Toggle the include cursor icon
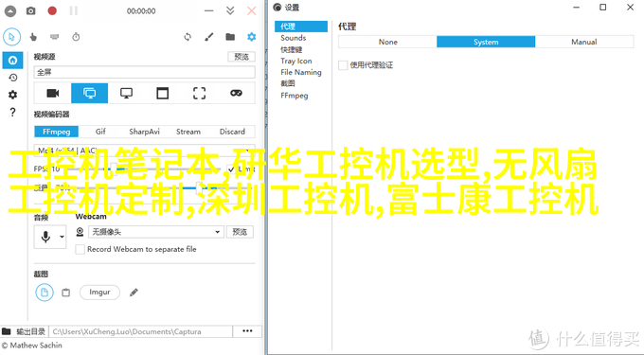 click(12, 37)
